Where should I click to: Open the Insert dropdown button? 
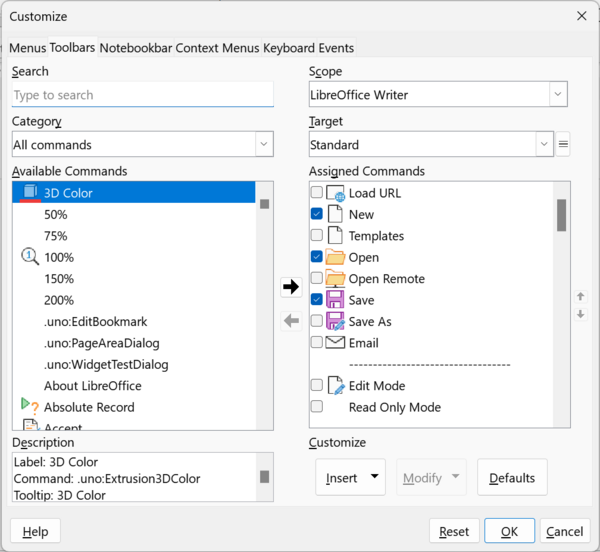[350, 478]
